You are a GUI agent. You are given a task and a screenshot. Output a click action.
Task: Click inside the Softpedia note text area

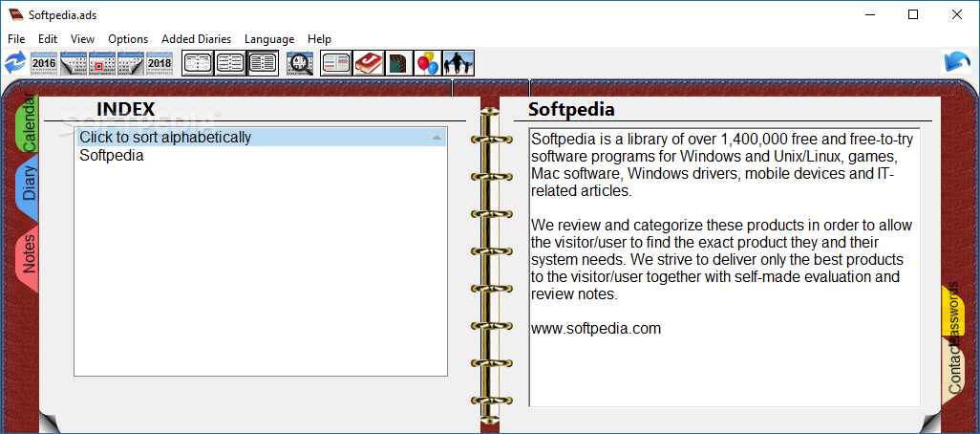[x=724, y=268]
